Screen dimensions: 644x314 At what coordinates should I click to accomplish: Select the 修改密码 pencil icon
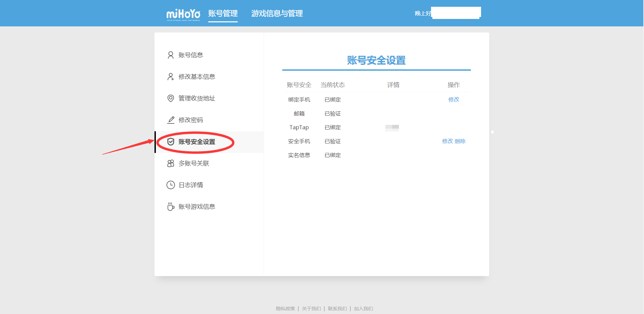click(x=170, y=119)
